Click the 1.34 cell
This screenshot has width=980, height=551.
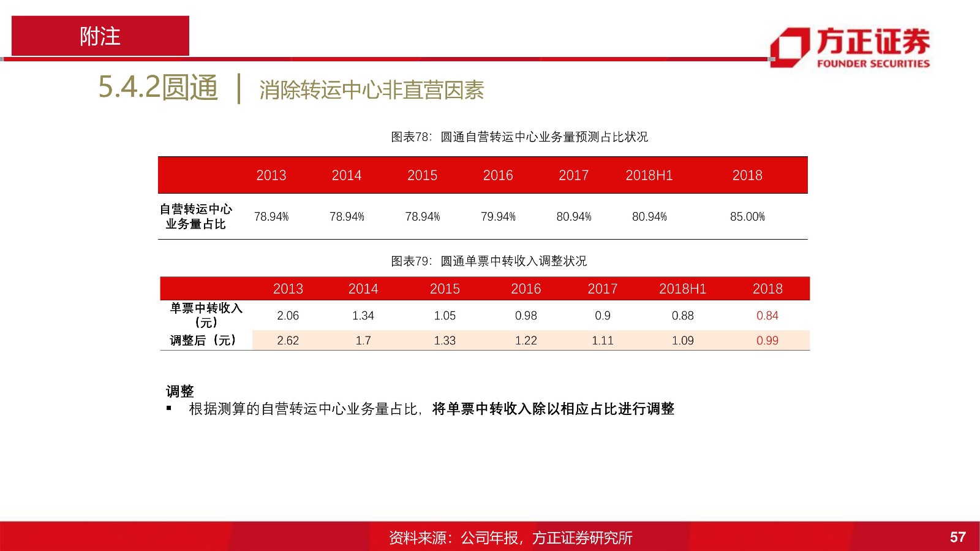363,316
